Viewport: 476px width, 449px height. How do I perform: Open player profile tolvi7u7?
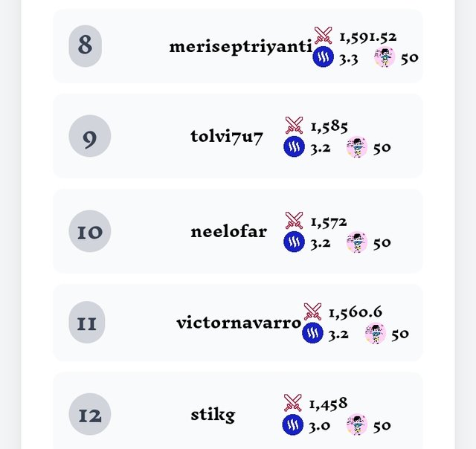point(226,137)
